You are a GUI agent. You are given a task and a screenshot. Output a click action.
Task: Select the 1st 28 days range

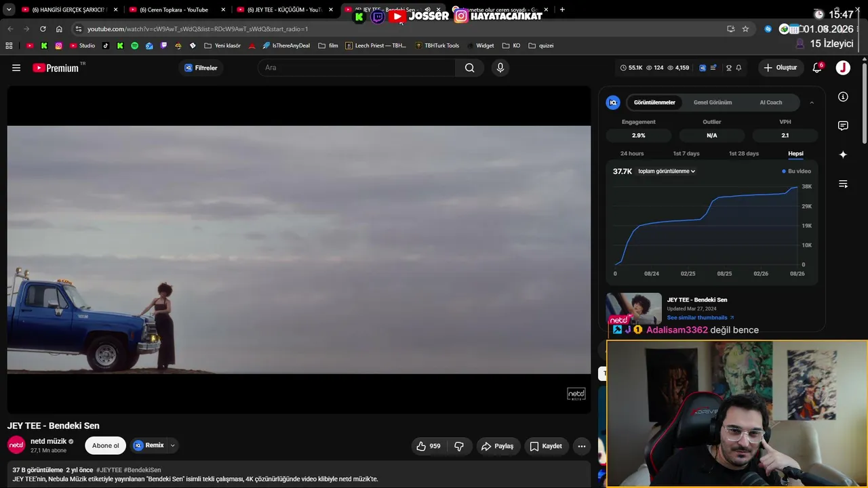coord(744,154)
